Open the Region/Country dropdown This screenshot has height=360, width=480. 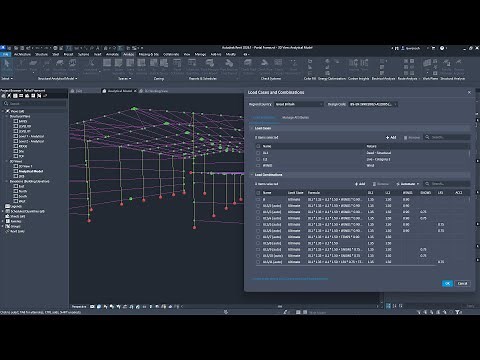(x=299, y=104)
